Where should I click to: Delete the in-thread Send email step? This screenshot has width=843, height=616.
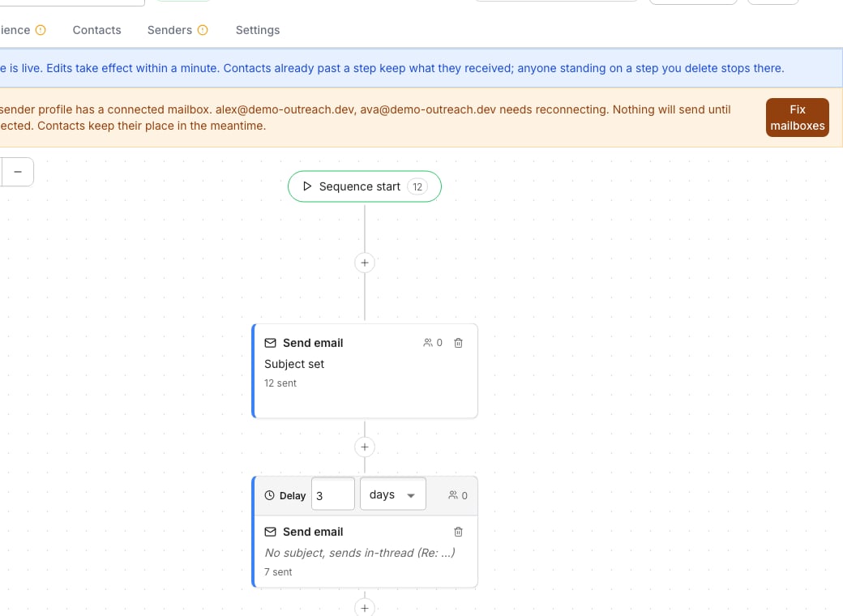click(458, 532)
